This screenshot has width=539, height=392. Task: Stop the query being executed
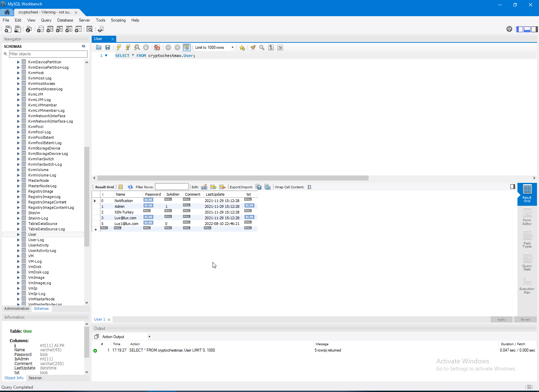[146, 47]
